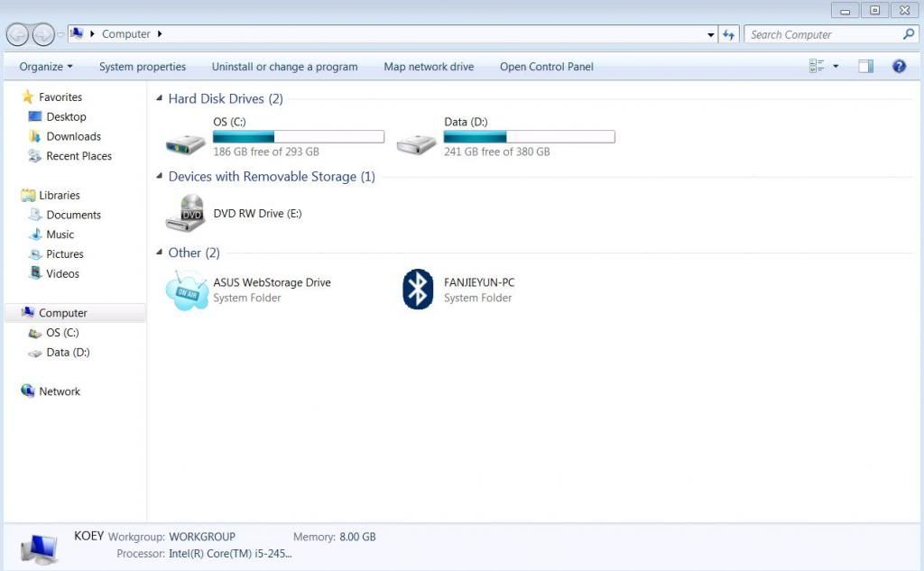The width and height of the screenshot is (924, 571).
Task: Click the refresh icon beside address bar
Action: 729,34
